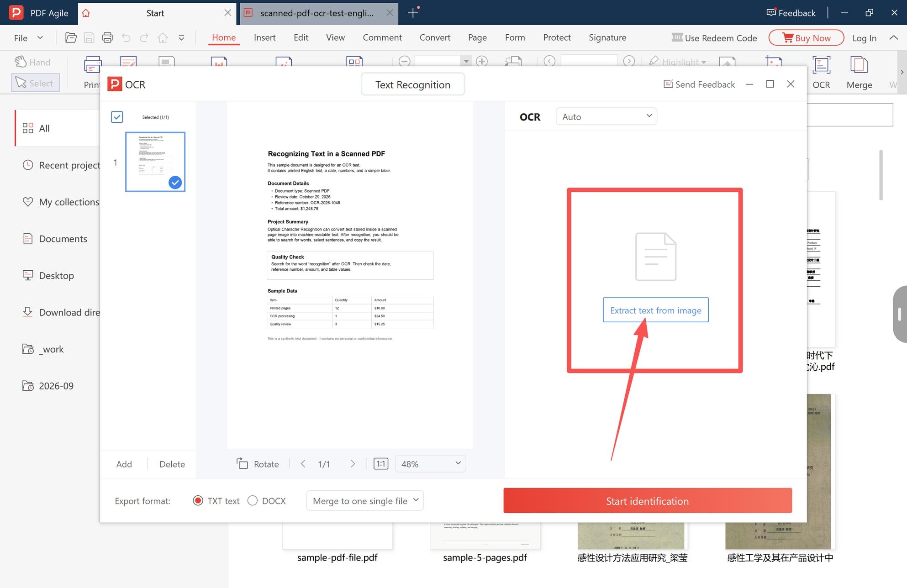Expand the File menu arrow
The width and height of the screenshot is (907, 588).
[40, 38]
